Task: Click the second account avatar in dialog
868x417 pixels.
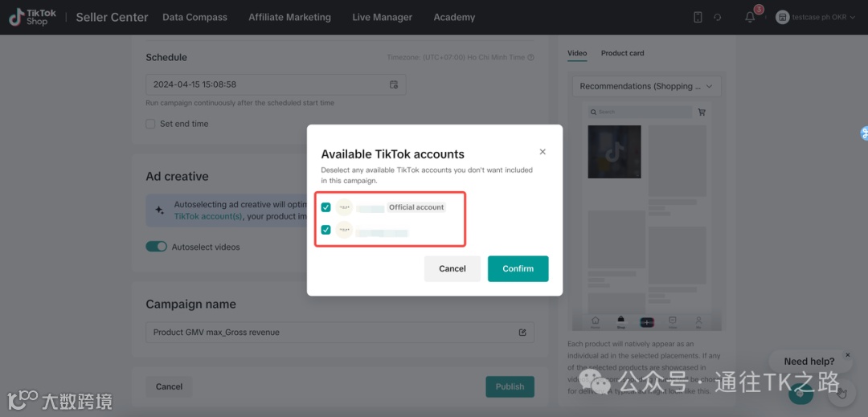Action: (x=344, y=230)
